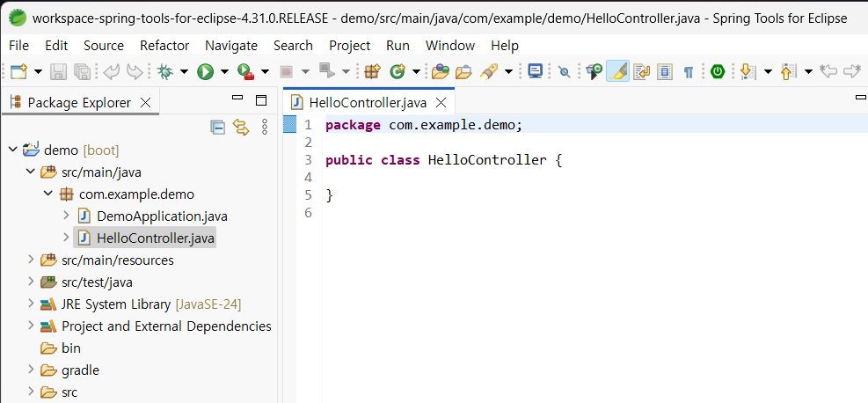Click the New Java Package icon
Screen dimensions: 868x403
click(x=372, y=72)
